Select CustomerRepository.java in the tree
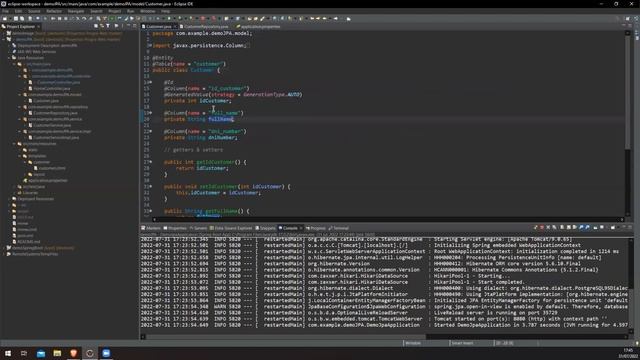Image resolution: width=640 pixels, height=360 pixels. pos(55,113)
